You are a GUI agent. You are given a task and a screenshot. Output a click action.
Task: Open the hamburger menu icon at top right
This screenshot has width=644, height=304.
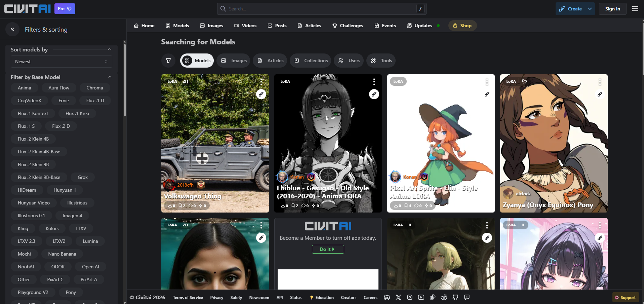[x=635, y=9]
